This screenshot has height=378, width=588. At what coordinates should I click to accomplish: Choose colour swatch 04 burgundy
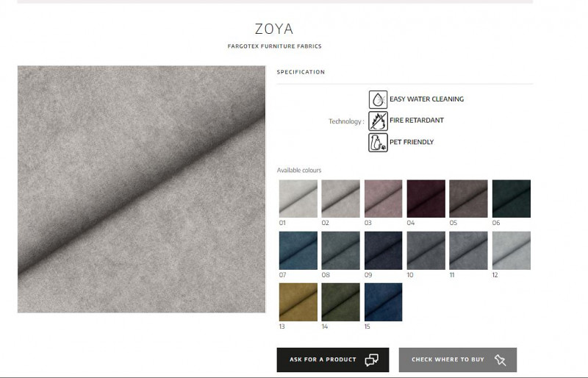click(426, 199)
